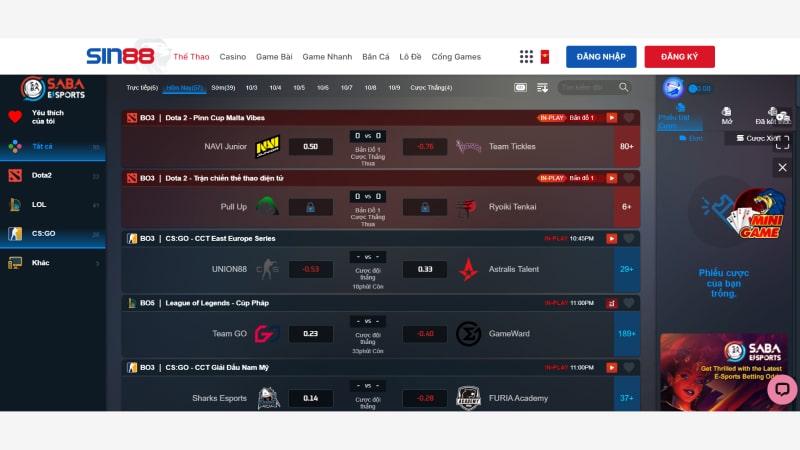Select Dota2 in the sidebar
This screenshot has width=800, height=450.
coord(53,176)
